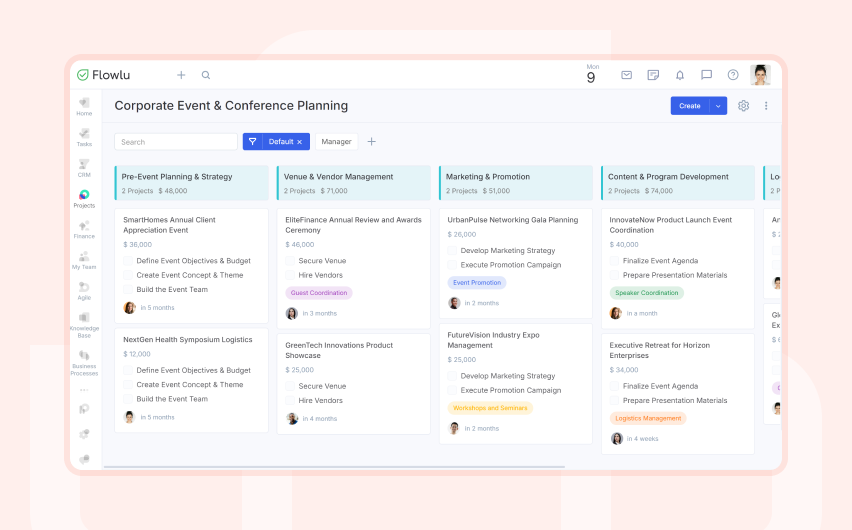Open the board settings gear
Viewport: 852px width, 530px height.
tap(743, 106)
